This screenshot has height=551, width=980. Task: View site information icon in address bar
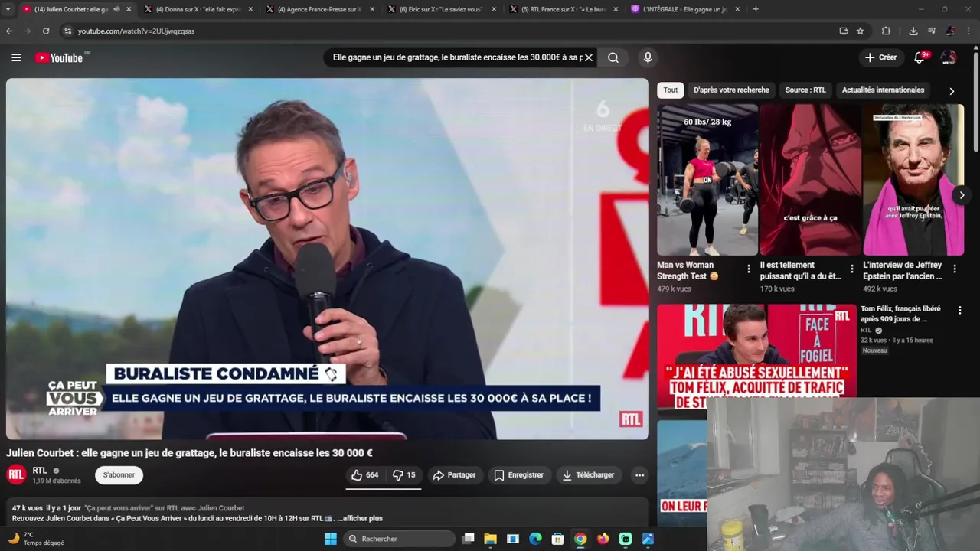click(67, 31)
